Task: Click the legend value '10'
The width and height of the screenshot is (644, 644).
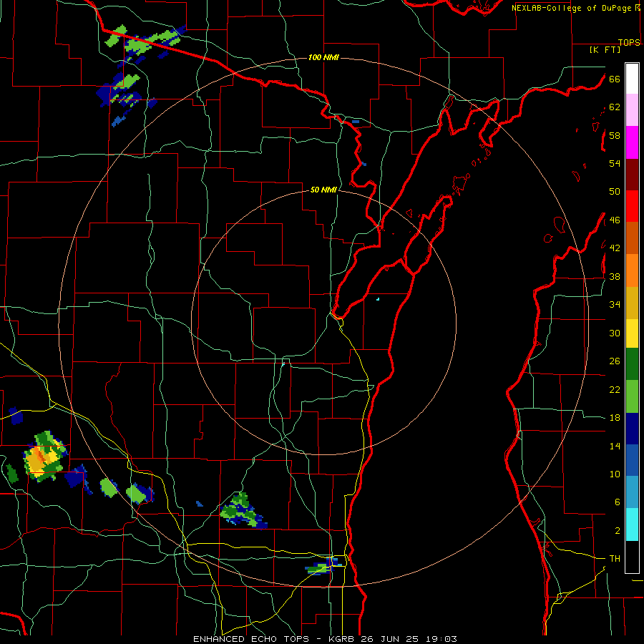Action: tap(615, 474)
